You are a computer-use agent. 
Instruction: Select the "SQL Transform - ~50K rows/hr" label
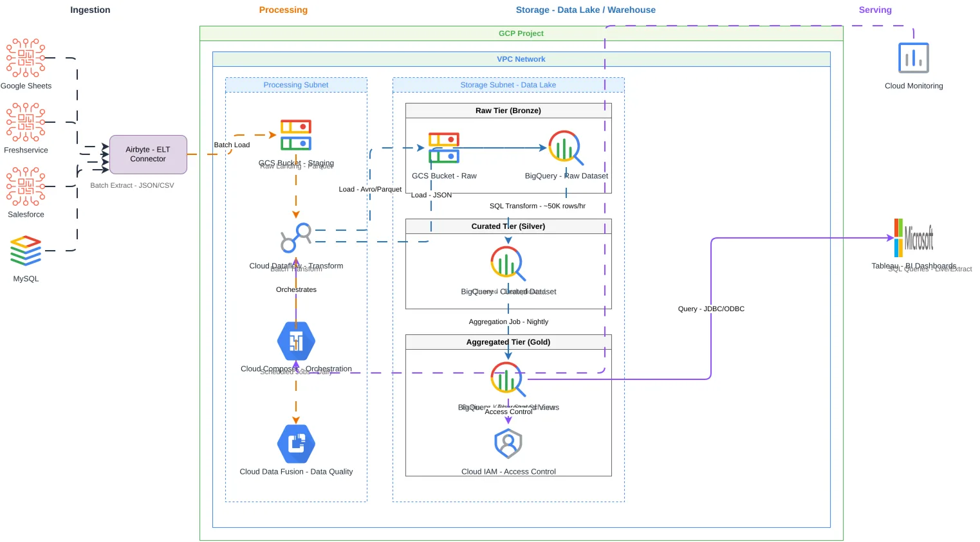tap(537, 206)
